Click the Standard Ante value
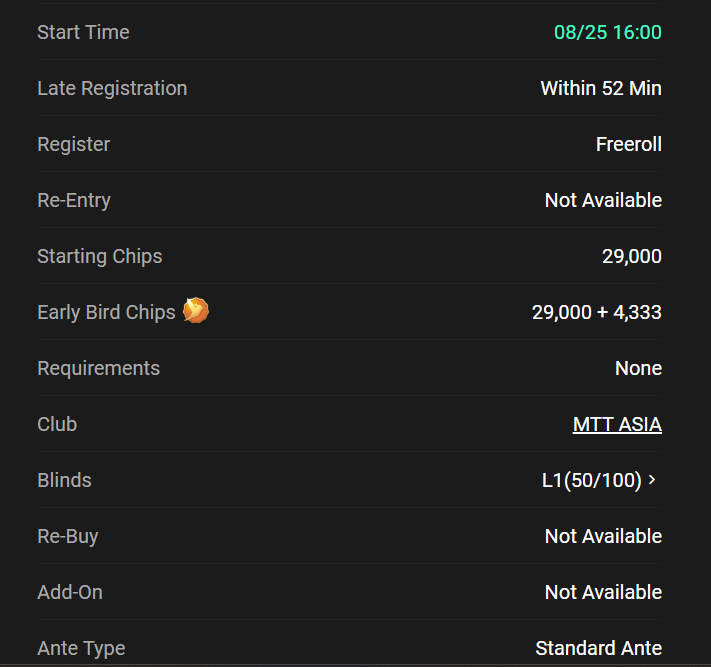711x667 pixels. (x=599, y=648)
